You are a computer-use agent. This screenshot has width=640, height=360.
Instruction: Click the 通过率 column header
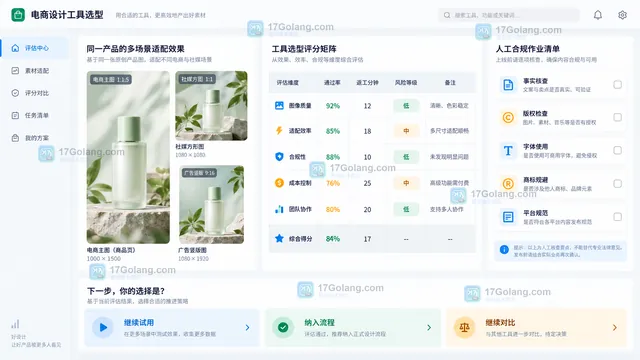point(332,82)
